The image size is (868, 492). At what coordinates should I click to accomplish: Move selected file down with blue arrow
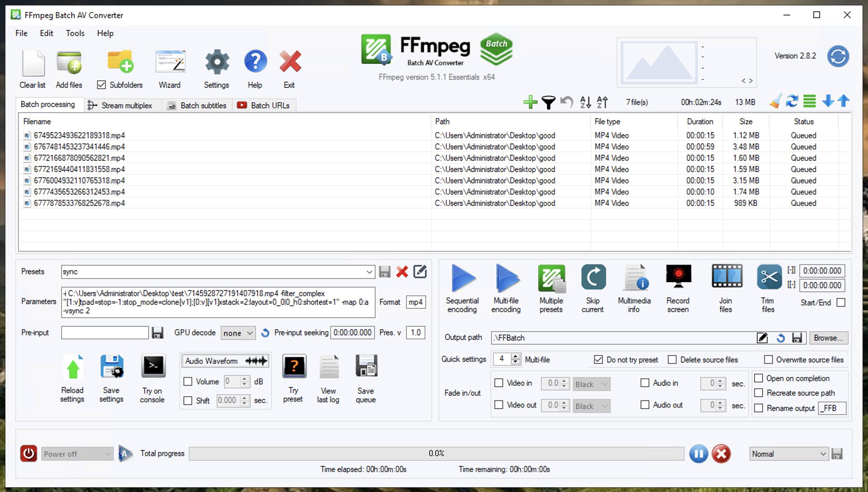tap(828, 101)
